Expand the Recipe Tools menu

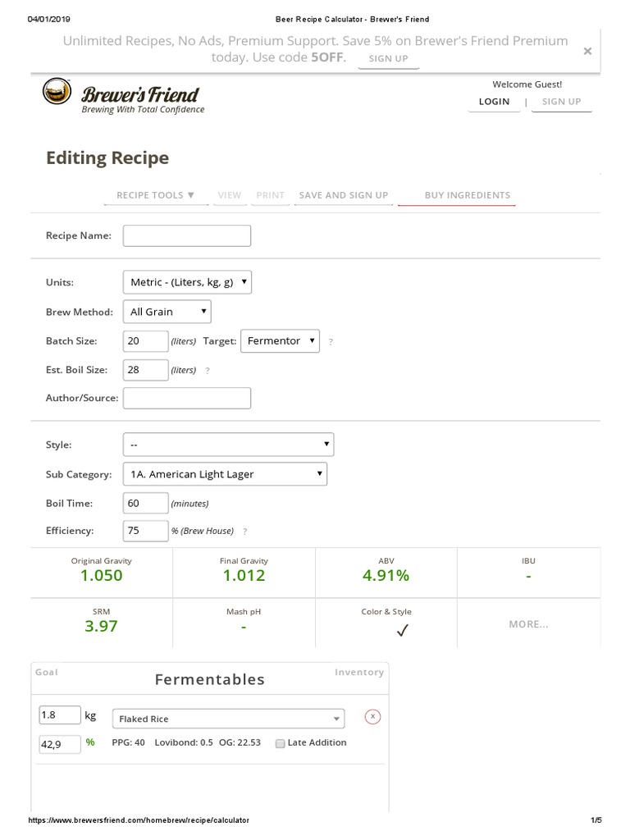pyautogui.click(x=156, y=195)
